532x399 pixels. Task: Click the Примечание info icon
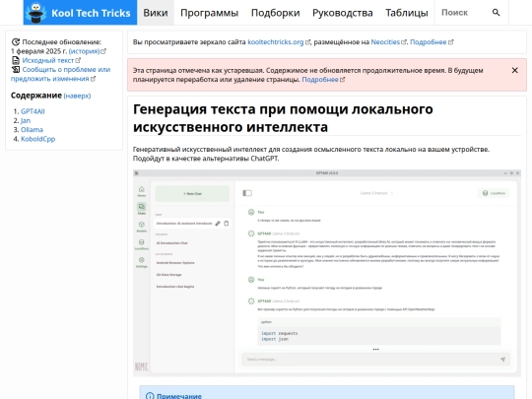[x=150, y=396]
